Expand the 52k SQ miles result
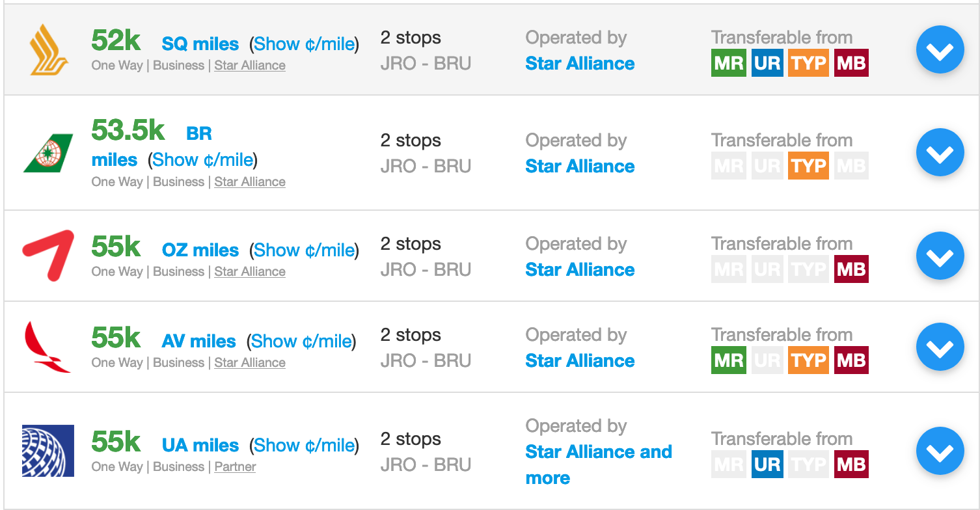The height and width of the screenshot is (510, 980). [x=940, y=50]
